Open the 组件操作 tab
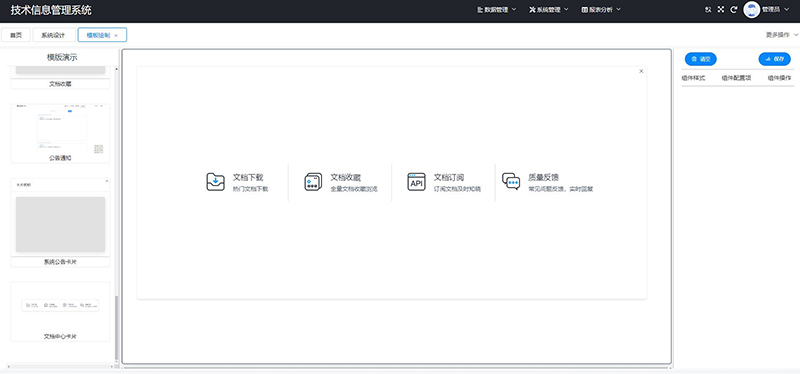 780,79
